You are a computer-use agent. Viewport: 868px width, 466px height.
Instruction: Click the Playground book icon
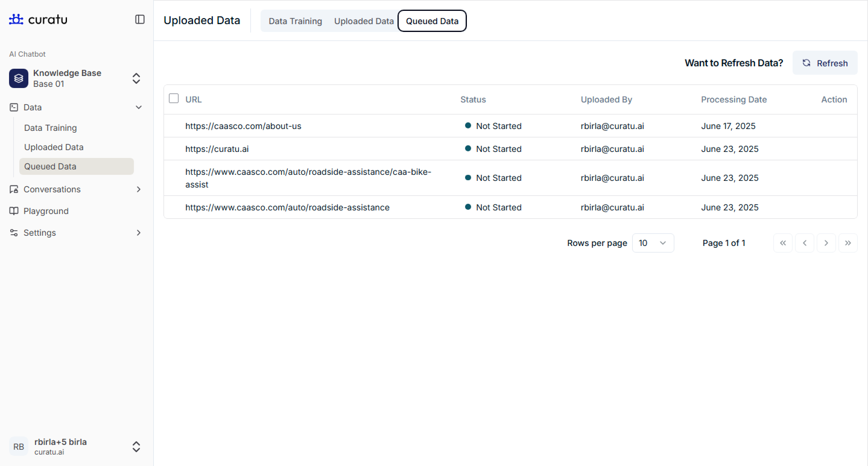[14, 211]
